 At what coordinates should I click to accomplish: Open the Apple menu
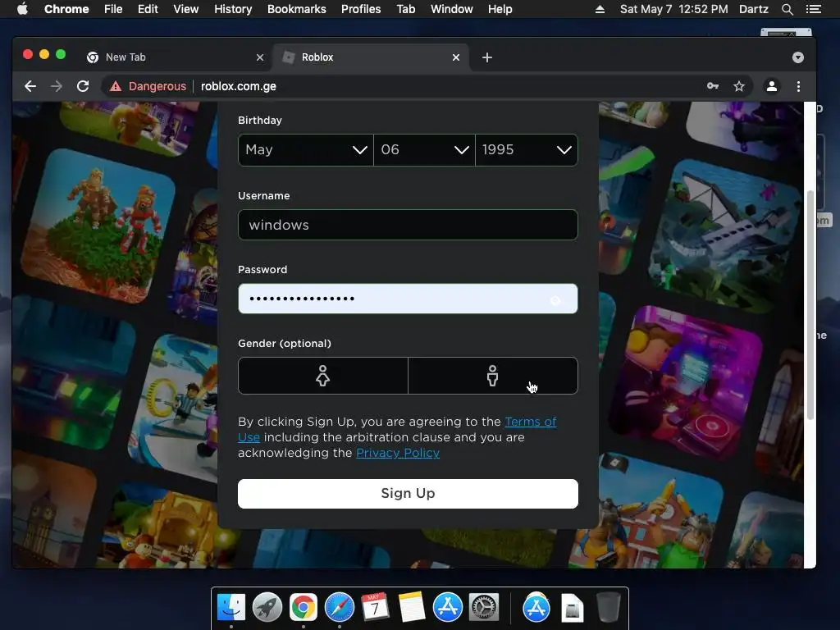22,9
